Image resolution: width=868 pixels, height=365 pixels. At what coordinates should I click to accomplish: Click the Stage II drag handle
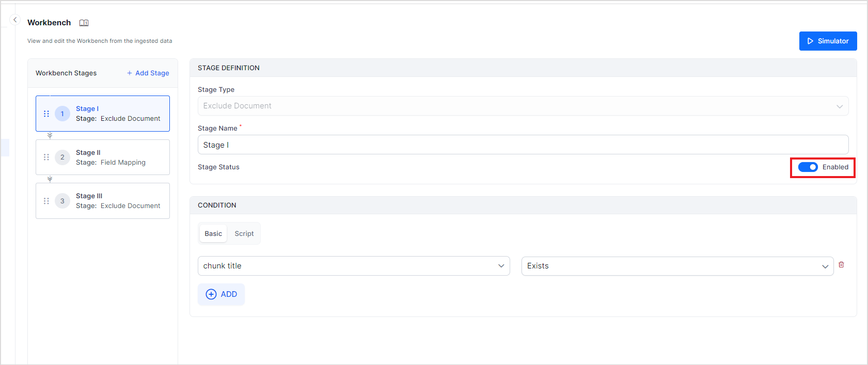46,157
